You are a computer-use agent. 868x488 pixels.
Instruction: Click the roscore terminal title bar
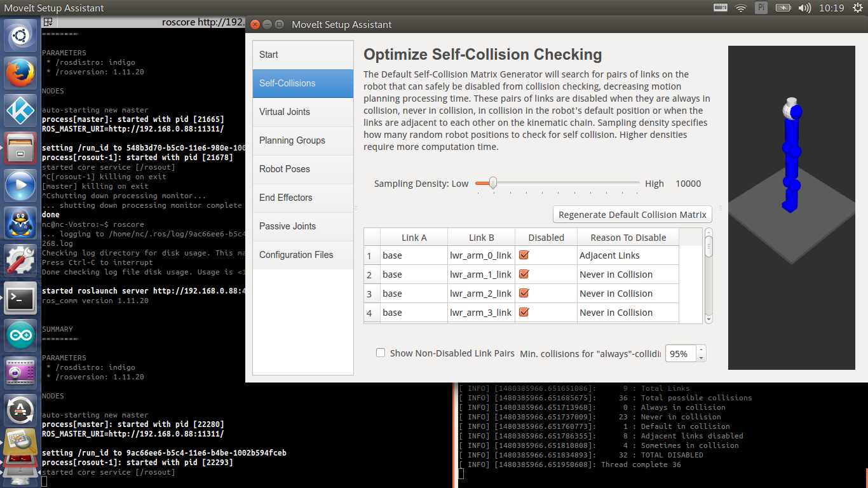(143, 22)
